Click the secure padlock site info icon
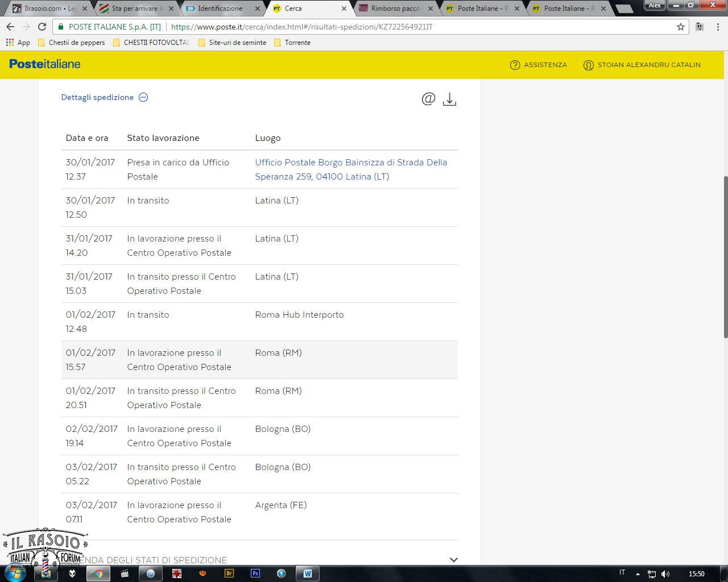This screenshot has width=728, height=582. (61, 27)
